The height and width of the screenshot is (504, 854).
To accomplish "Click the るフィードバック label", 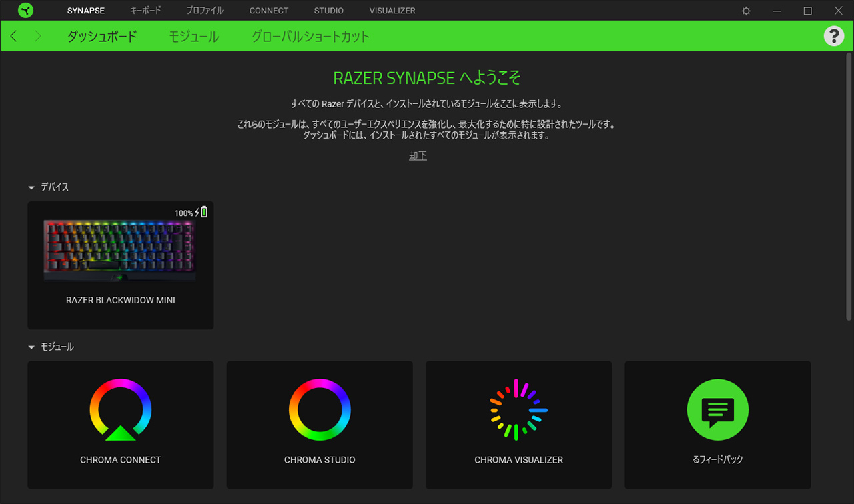I will (x=718, y=460).
